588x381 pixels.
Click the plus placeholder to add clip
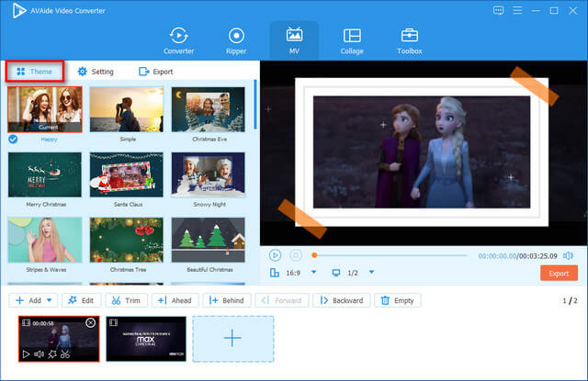pos(232,339)
